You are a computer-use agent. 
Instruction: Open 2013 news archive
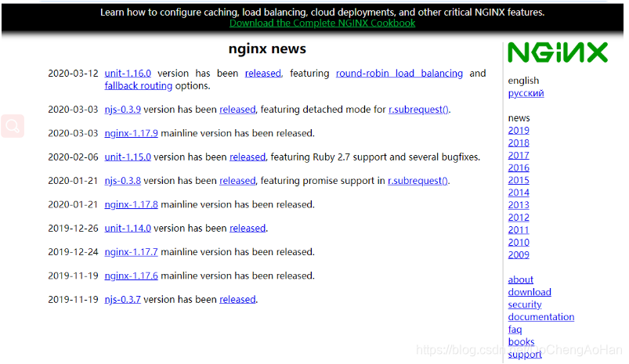(x=519, y=205)
